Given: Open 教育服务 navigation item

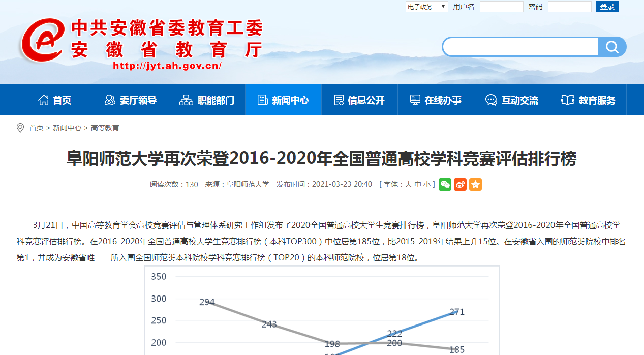Looking at the screenshot, I should click(x=588, y=100).
